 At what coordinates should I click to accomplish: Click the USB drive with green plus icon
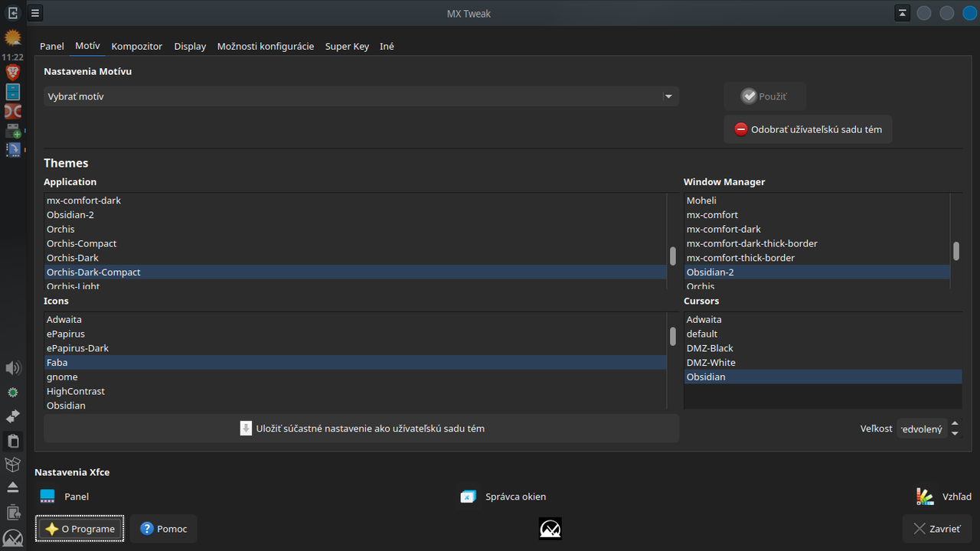point(12,131)
